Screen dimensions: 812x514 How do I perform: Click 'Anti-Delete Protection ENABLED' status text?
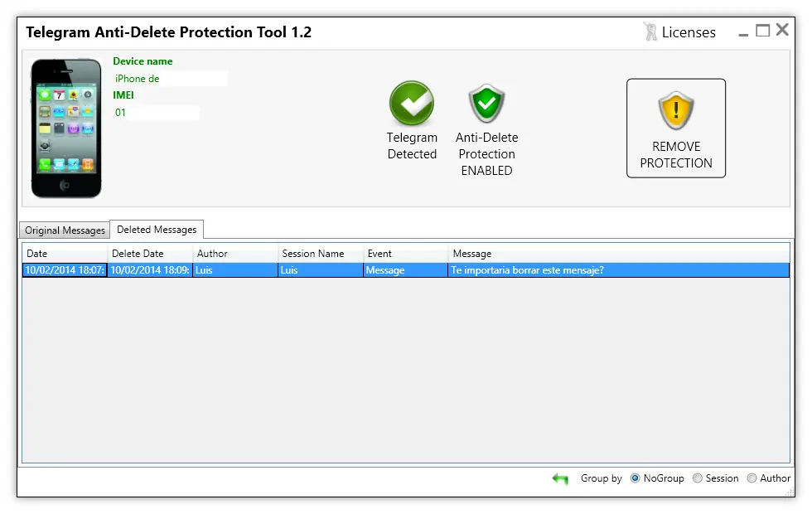[487, 154]
